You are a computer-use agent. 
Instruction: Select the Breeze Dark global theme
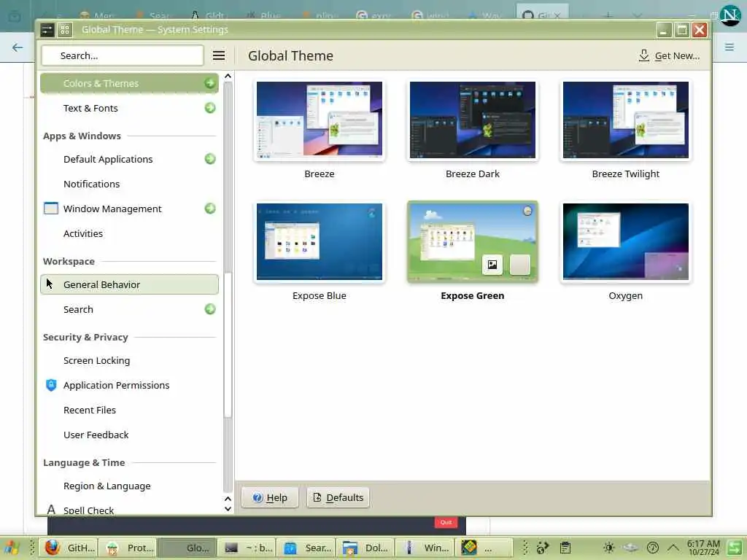point(473,130)
